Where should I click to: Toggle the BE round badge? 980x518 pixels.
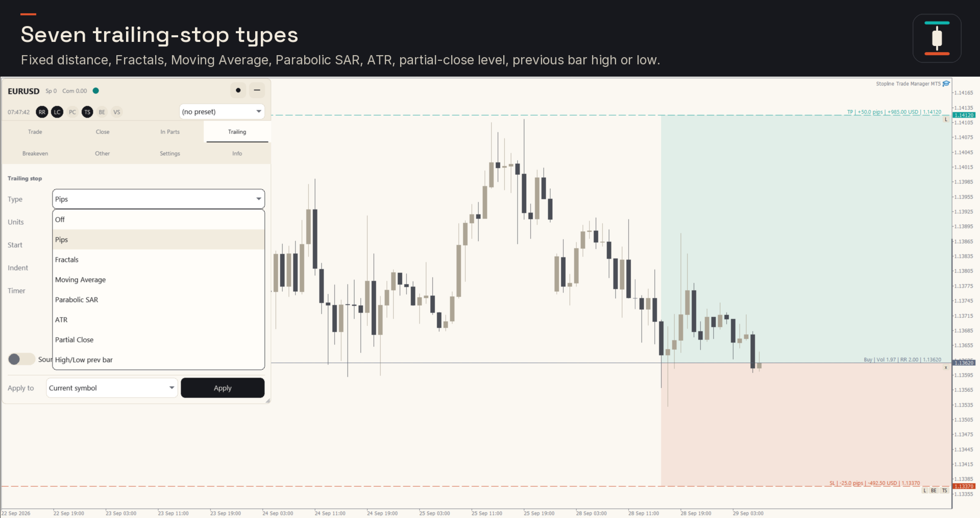point(102,112)
